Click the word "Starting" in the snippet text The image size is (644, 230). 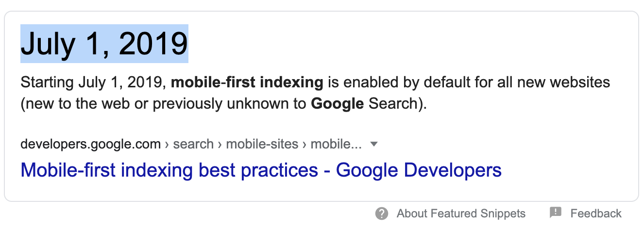point(47,82)
